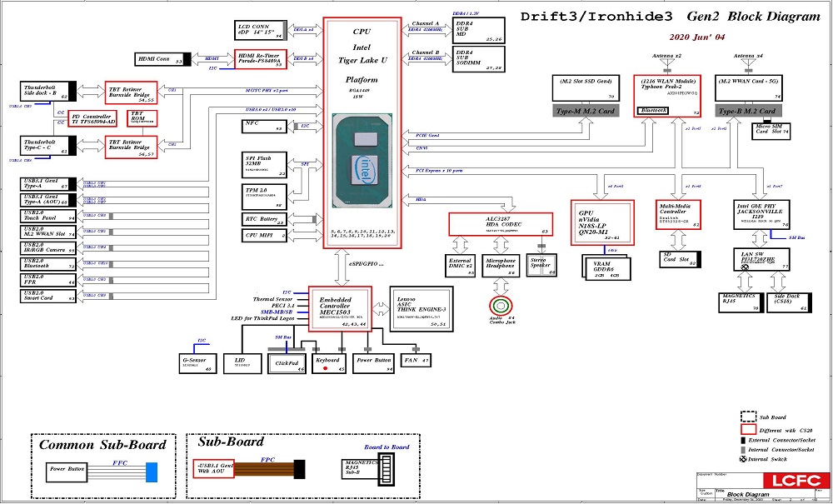
Task: Click the black External Connector/Socket legend marker
Action: coord(743,440)
